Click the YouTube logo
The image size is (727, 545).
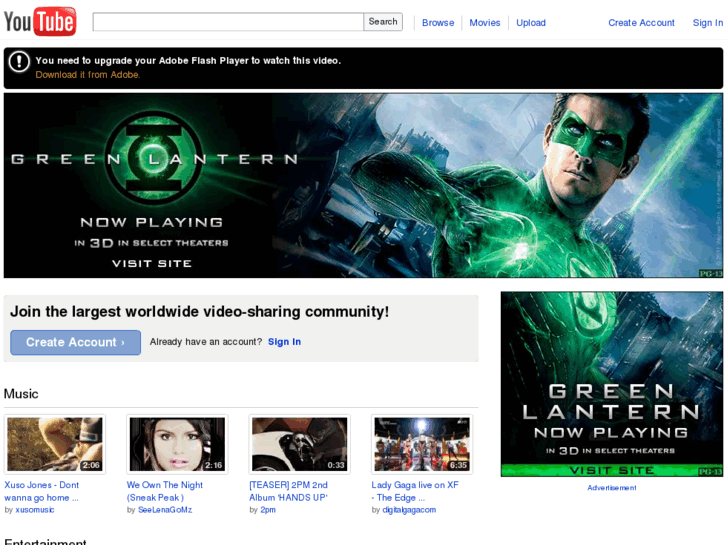pos(40,21)
